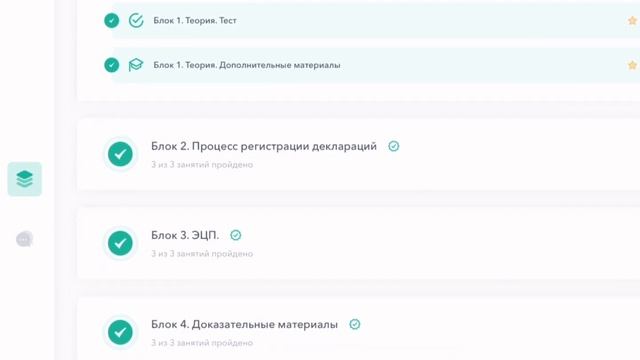Click large green checkmark of Блок 3. ЭЦП
Screen dimensions: 640x360
(120, 243)
